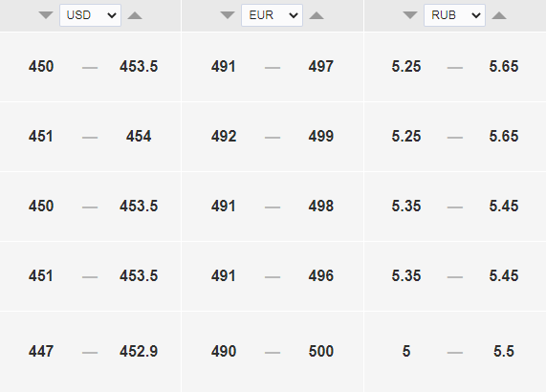Select the USD sell rate 452.9
546x392 pixels.
click(x=139, y=351)
